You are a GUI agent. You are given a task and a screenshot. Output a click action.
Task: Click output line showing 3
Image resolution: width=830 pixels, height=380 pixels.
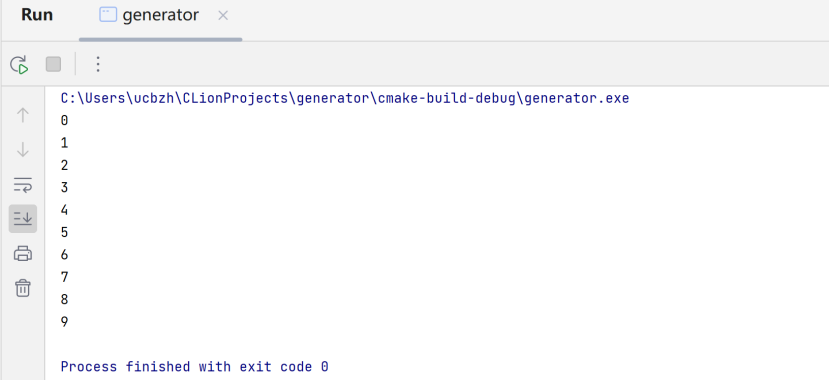(x=65, y=188)
